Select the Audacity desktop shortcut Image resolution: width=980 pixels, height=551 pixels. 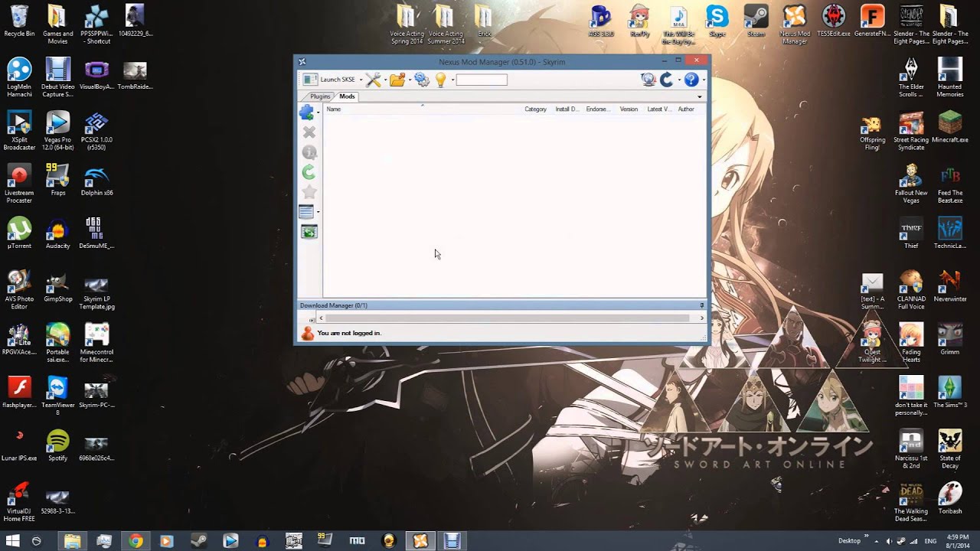(57, 233)
